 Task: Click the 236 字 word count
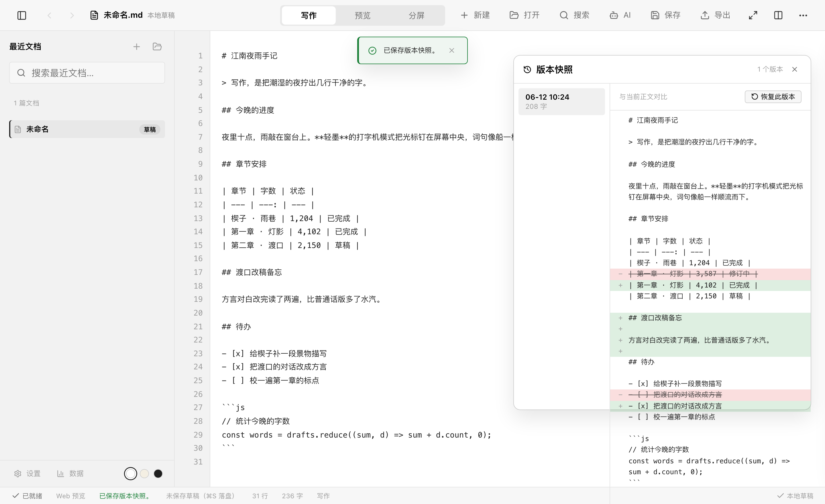tap(292, 496)
